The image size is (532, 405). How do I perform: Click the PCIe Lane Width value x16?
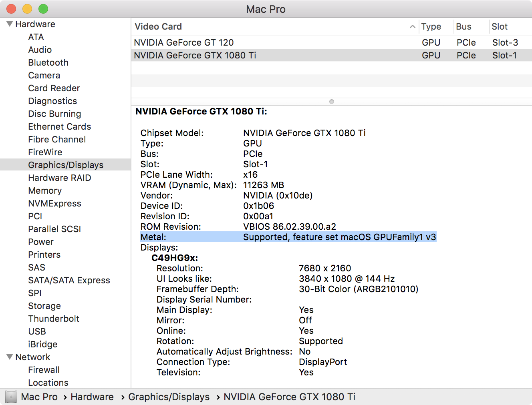pyautogui.click(x=250, y=174)
